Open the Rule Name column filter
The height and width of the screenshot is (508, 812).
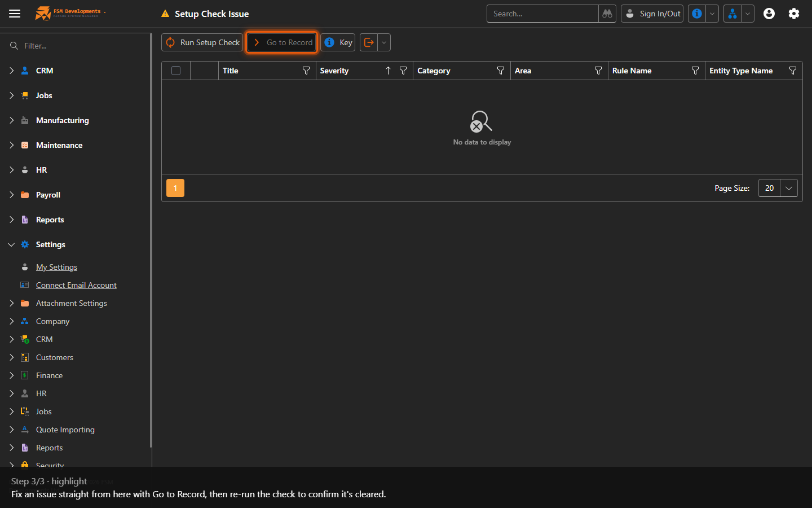695,71
